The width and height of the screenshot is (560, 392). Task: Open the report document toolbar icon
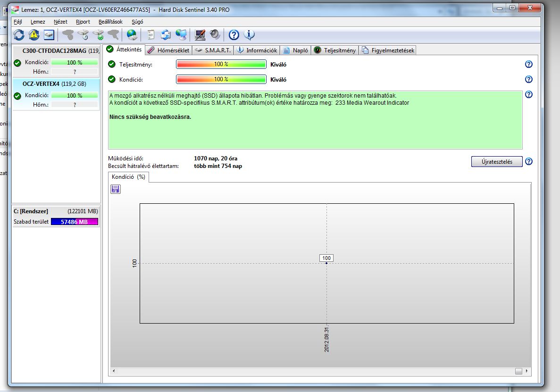[x=150, y=34]
